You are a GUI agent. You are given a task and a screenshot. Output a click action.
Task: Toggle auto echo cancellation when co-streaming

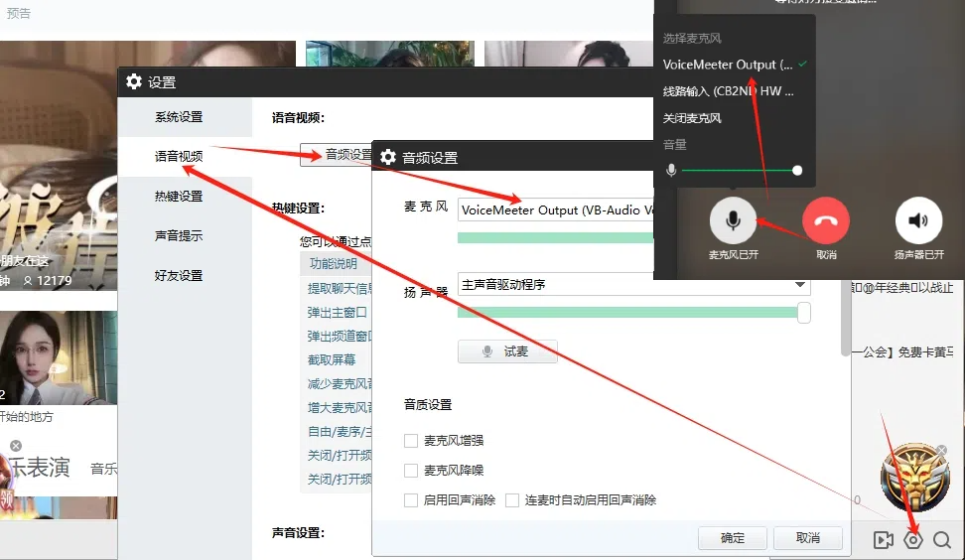(x=512, y=499)
